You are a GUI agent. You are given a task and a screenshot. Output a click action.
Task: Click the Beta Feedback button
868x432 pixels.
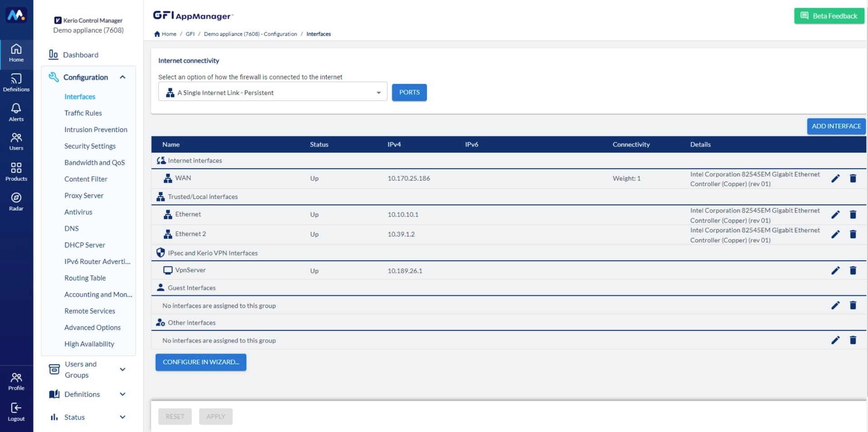point(829,16)
